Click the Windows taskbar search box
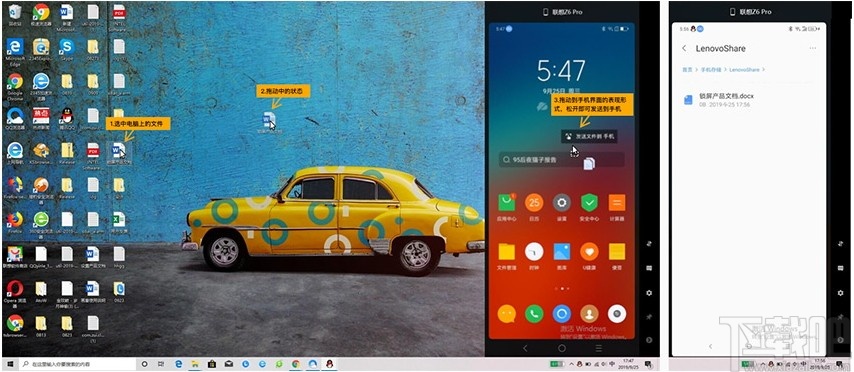 pos(77,364)
